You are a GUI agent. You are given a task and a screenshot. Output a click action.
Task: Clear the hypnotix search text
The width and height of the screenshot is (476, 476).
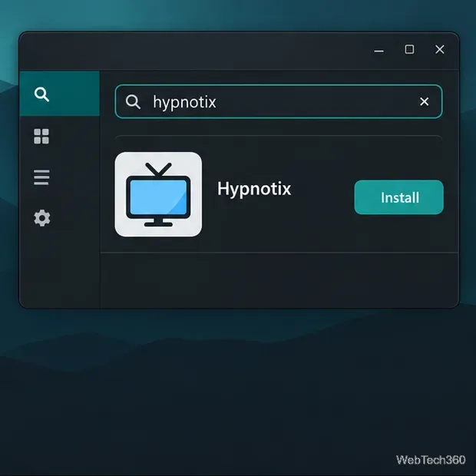click(424, 101)
